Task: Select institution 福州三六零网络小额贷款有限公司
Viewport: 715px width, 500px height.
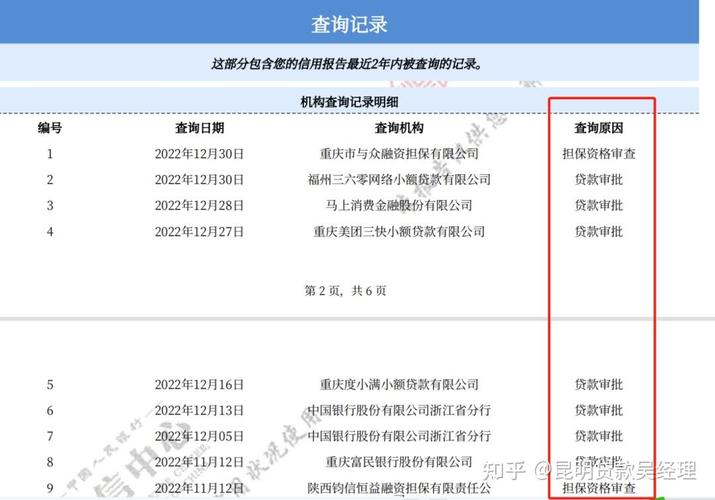Action: tap(399, 180)
